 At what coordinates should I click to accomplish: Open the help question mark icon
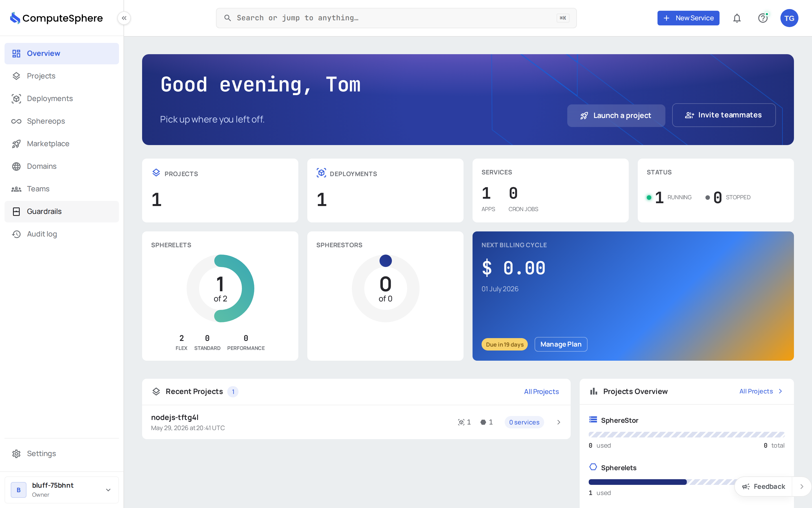click(x=763, y=18)
